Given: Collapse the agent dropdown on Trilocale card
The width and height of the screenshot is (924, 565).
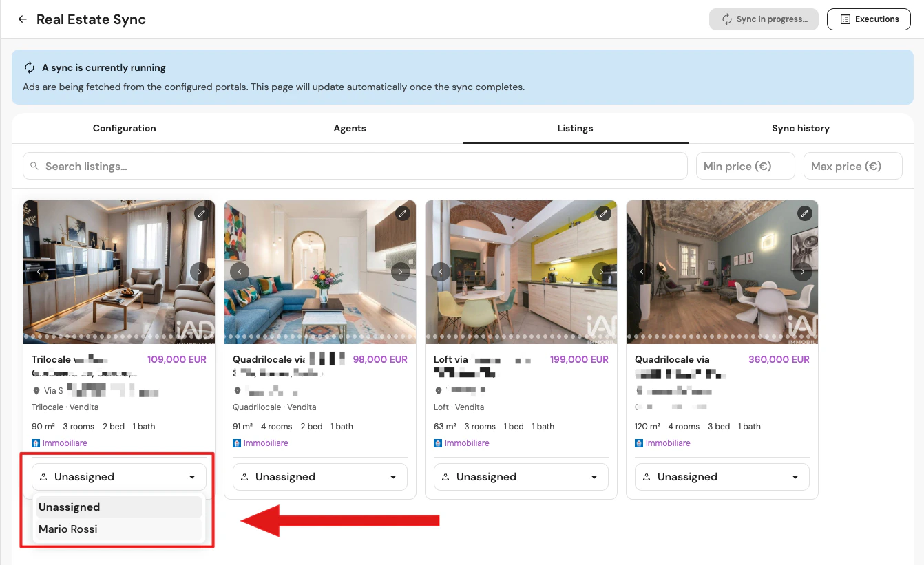Looking at the screenshot, I should tap(119, 477).
